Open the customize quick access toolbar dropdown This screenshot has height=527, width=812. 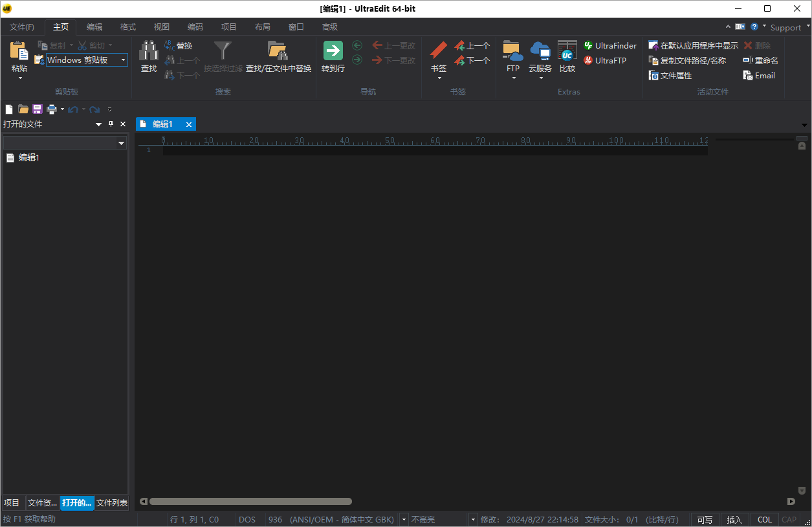[x=109, y=109]
